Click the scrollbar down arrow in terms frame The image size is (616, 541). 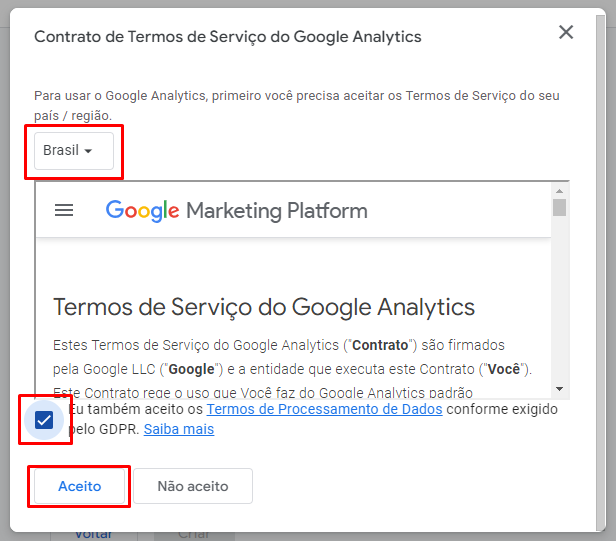point(559,388)
